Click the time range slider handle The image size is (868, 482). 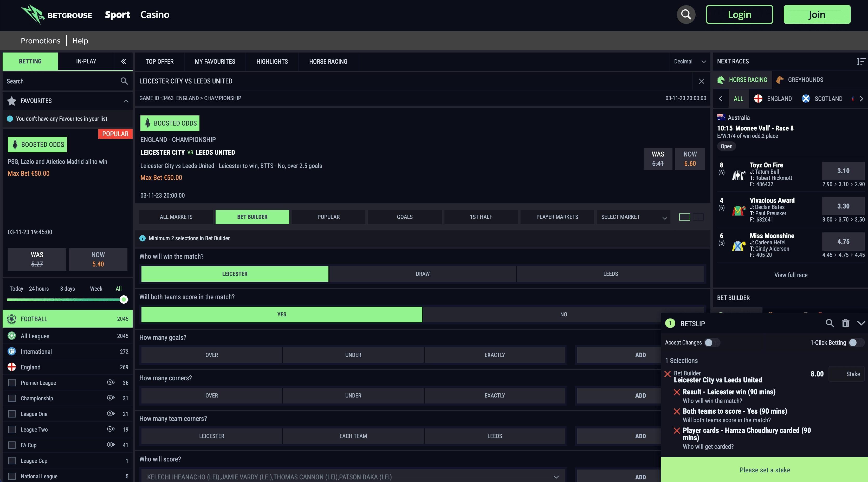(124, 299)
